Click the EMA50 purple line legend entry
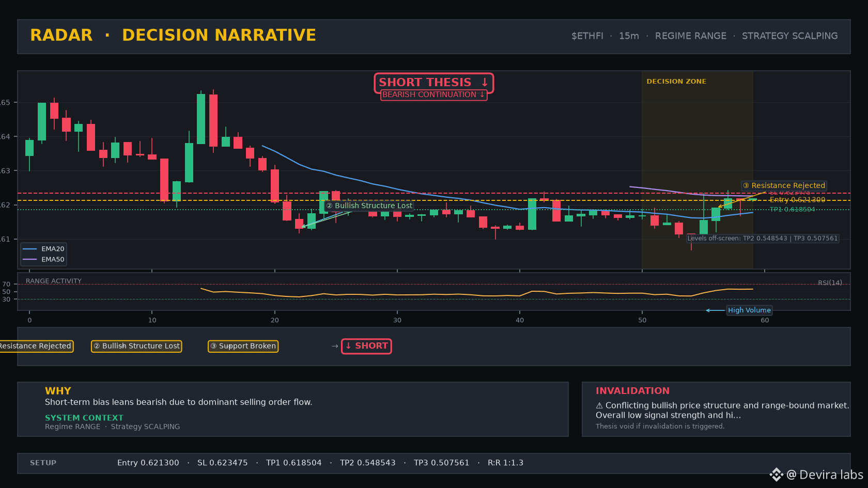 (x=43, y=259)
